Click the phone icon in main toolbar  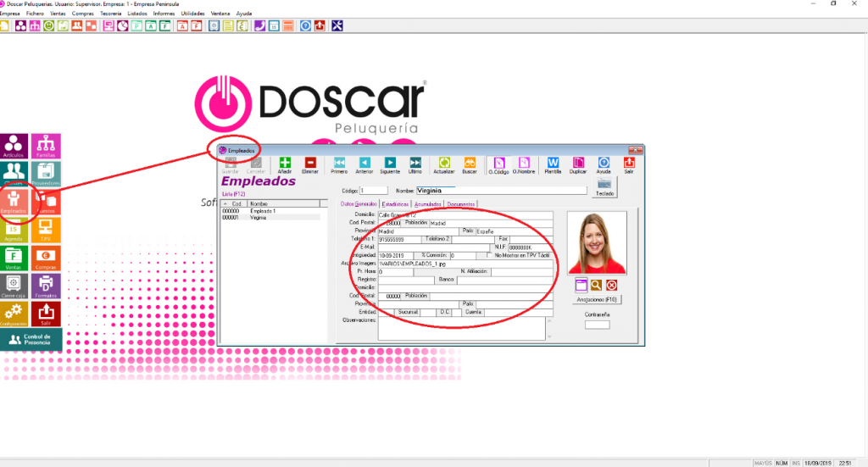259,26
